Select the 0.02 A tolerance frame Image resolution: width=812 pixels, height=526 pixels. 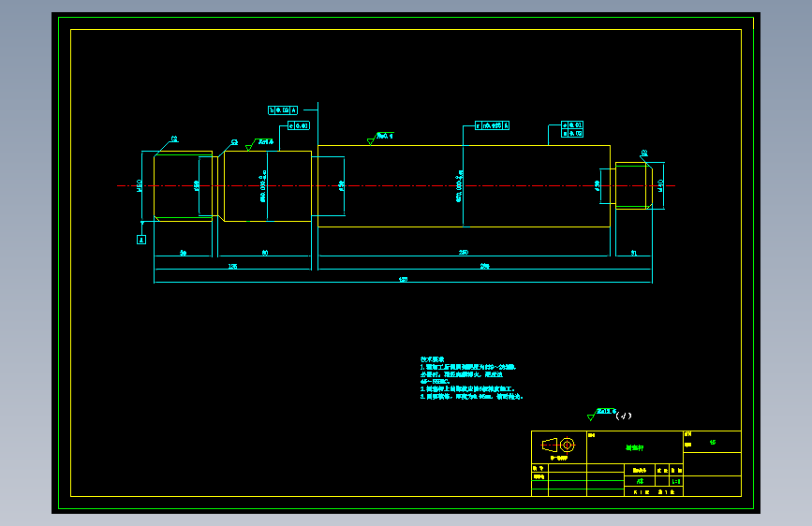[283, 110]
